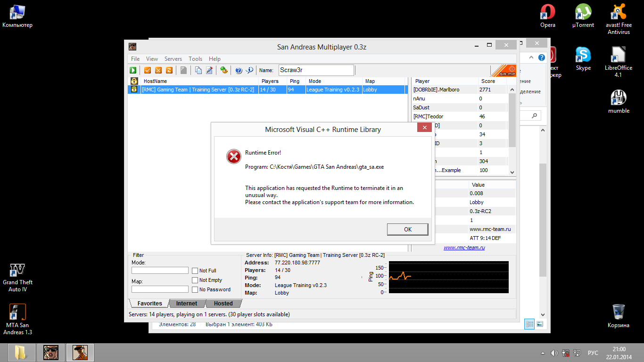
Task: Open the Help menu
Action: (215, 59)
